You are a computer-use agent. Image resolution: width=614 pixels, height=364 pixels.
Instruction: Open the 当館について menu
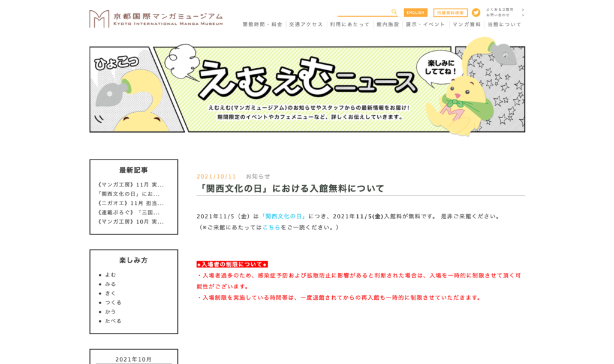coord(504,25)
